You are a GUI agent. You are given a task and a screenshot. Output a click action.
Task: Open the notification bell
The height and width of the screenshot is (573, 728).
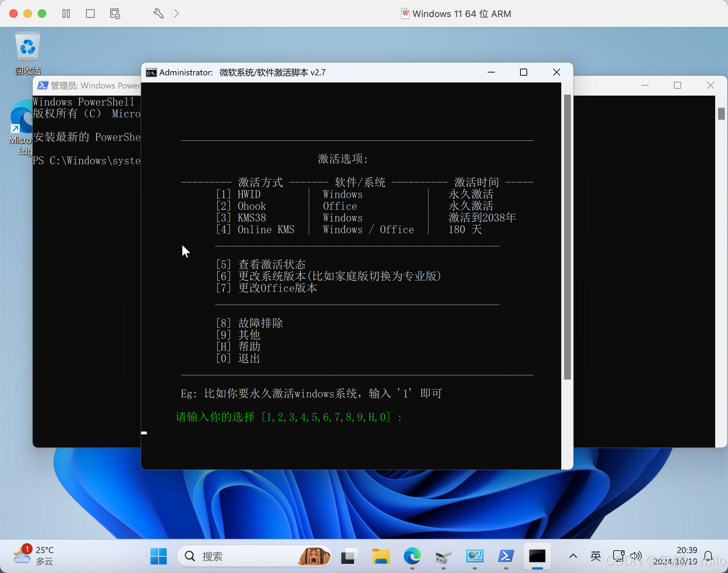click(708, 556)
